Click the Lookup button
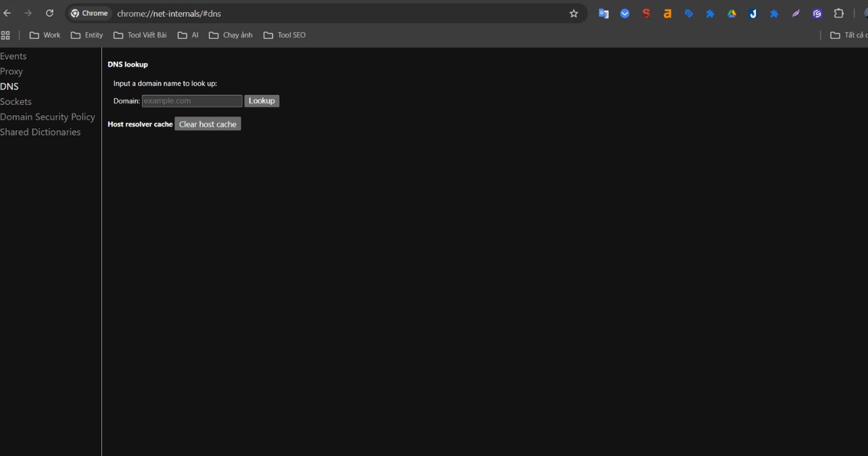868x456 pixels. 261,101
